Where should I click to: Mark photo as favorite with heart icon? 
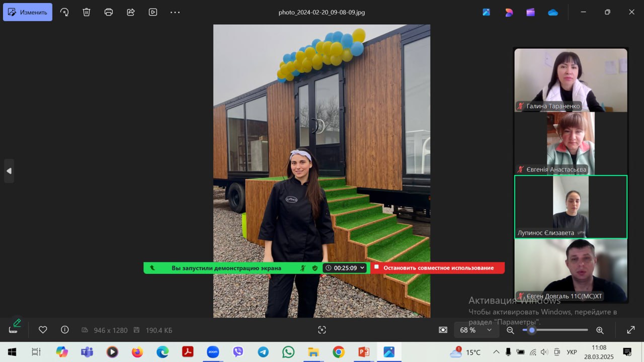point(43,330)
